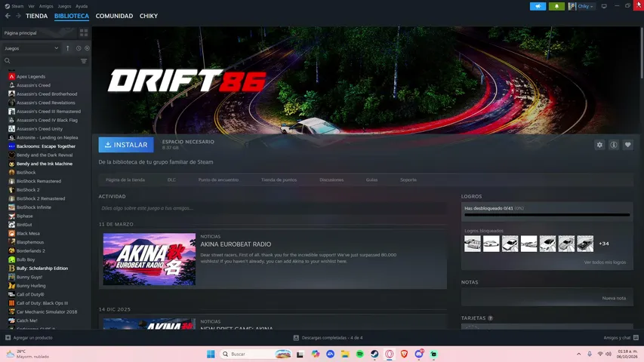Click the achievements progress bar
The width and height of the screenshot is (644, 362).
[x=547, y=215]
